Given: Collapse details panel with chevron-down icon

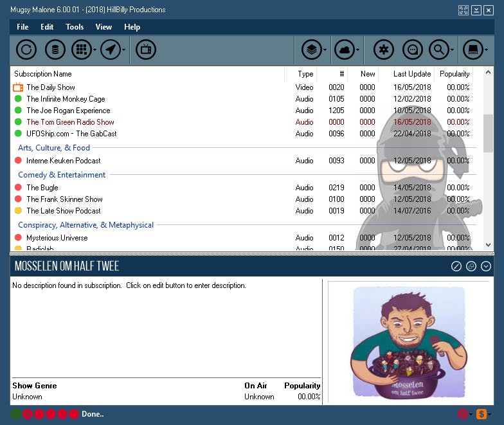Looking at the screenshot, I should [x=486, y=266].
